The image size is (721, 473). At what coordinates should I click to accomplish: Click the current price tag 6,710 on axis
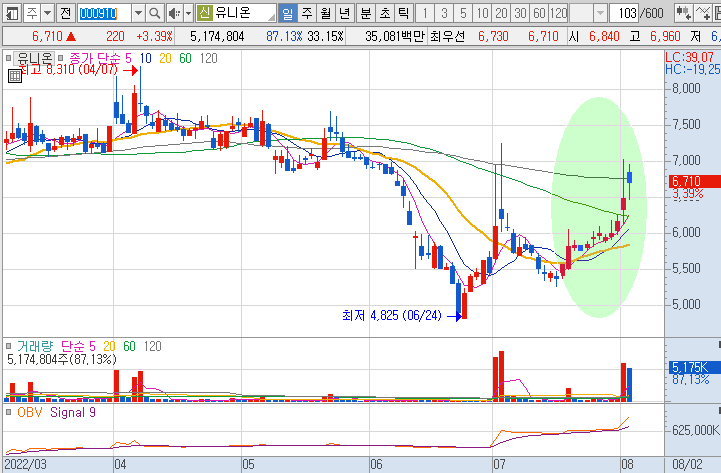[694, 181]
